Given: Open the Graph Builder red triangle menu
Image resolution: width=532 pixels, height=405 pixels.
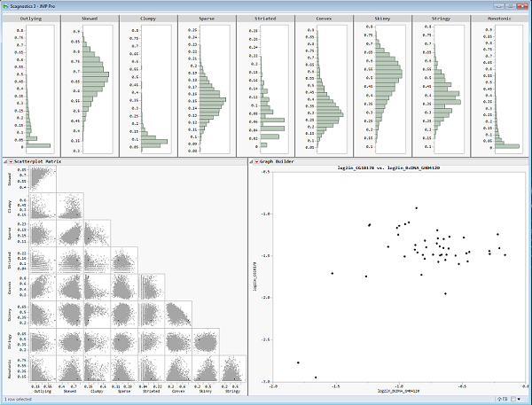Looking at the screenshot, I should 257,161.
